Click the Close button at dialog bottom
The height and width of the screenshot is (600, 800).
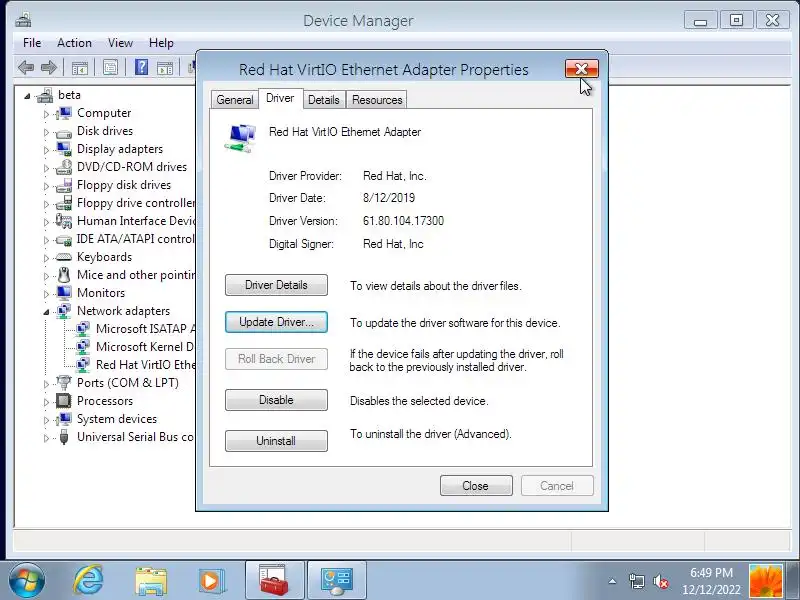(x=476, y=486)
